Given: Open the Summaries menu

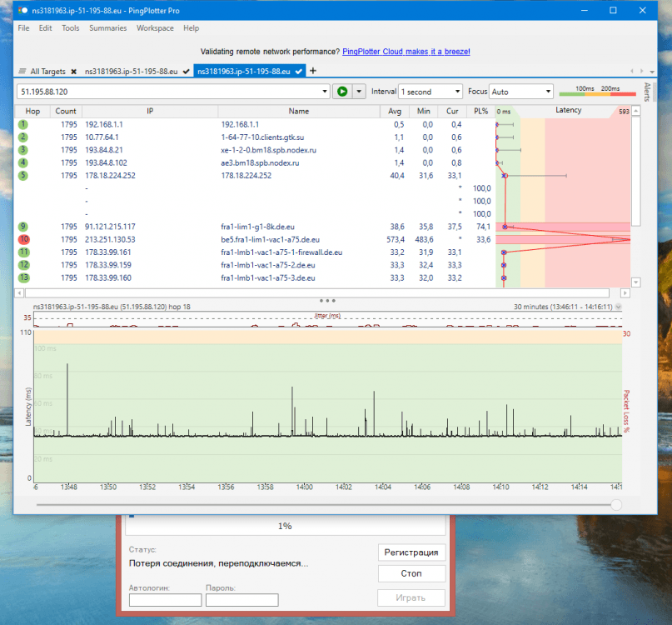Looking at the screenshot, I should point(108,27).
